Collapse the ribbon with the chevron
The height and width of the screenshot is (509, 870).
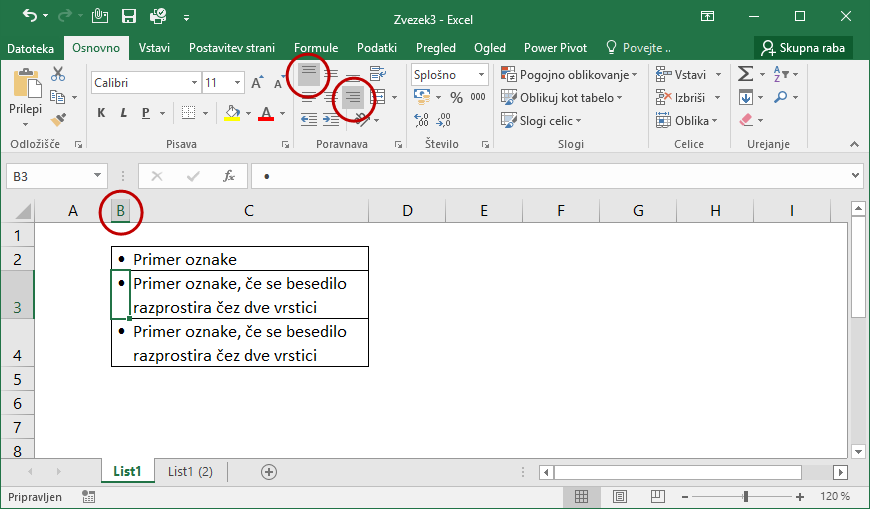854,144
